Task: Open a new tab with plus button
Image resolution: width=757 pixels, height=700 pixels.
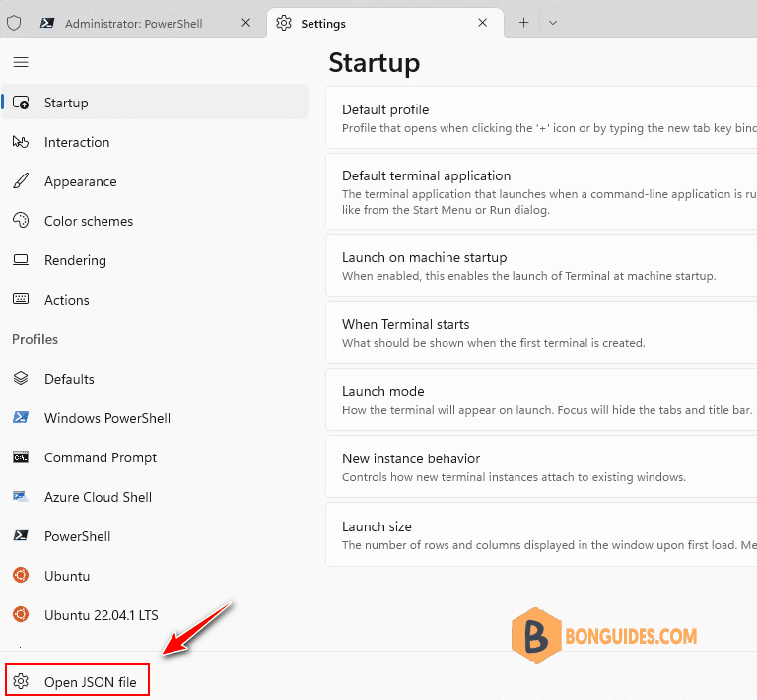Action: click(523, 23)
